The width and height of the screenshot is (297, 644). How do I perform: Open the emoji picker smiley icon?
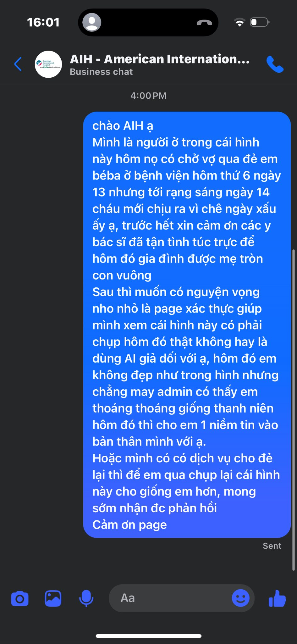pyautogui.click(x=241, y=598)
